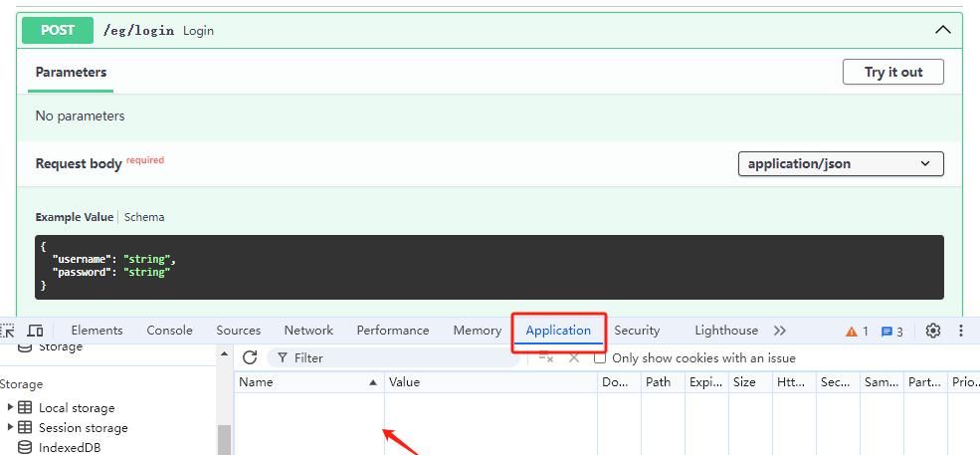Open the DevTools three-dot menu
Viewport: 980px width, 455px height.
point(961,331)
